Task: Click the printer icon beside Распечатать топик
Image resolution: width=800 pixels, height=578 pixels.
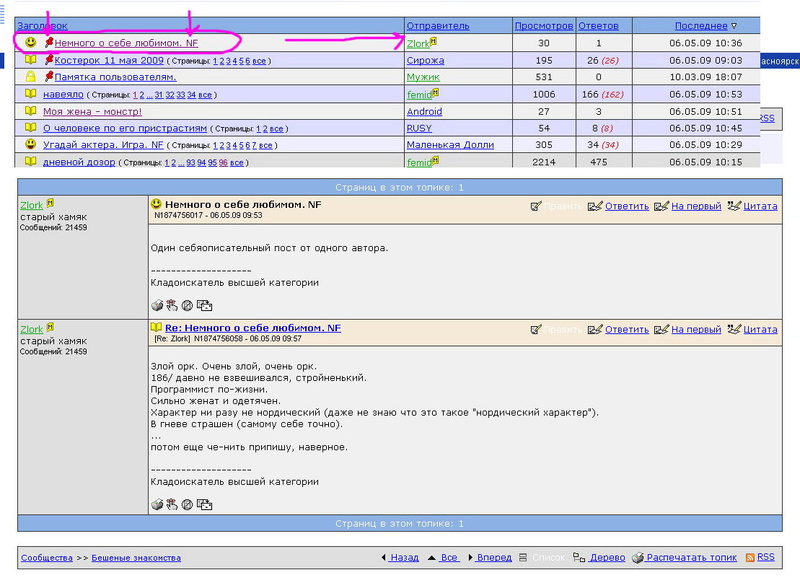Action: point(636,557)
